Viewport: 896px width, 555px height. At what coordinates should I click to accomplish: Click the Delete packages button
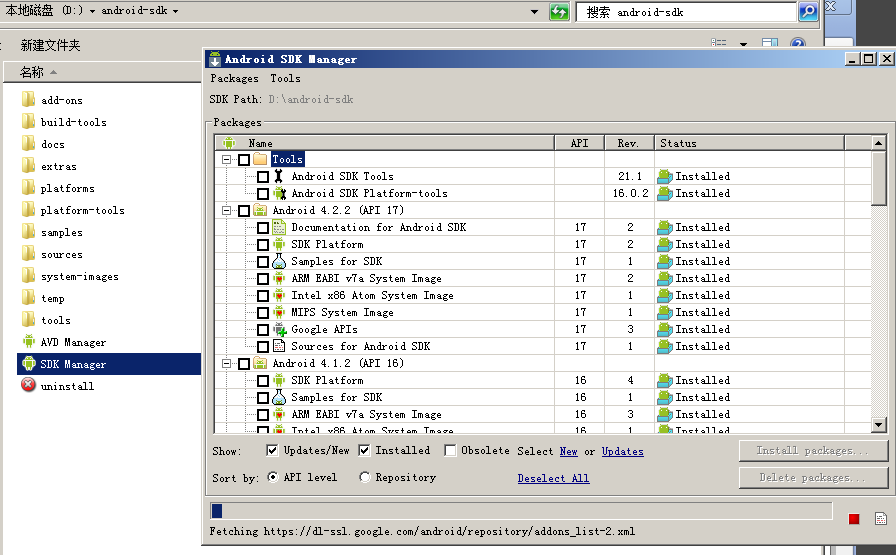coord(813,478)
